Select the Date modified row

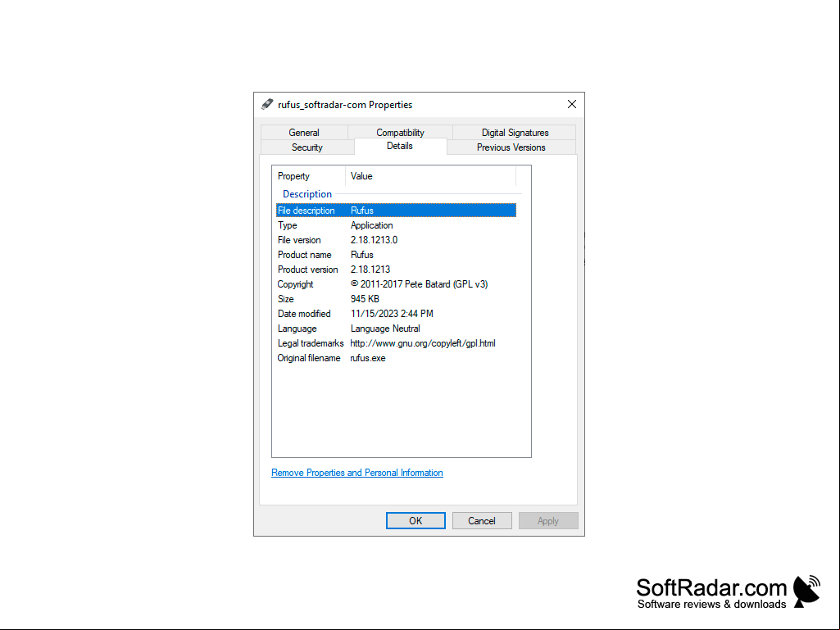(396, 314)
